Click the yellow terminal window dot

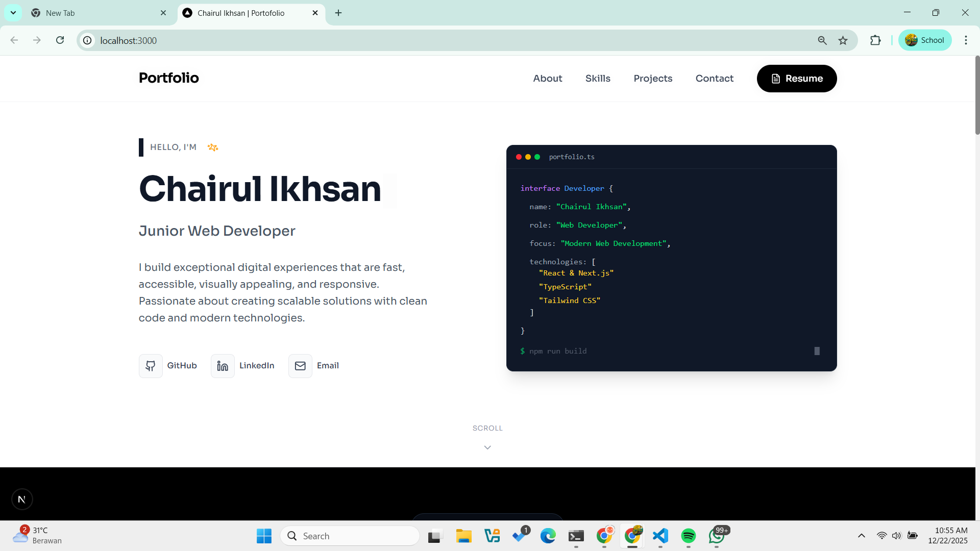tap(528, 157)
